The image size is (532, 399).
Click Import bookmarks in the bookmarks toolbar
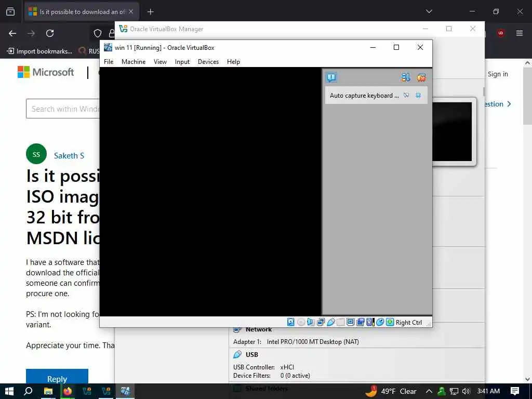(x=39, y=51)
